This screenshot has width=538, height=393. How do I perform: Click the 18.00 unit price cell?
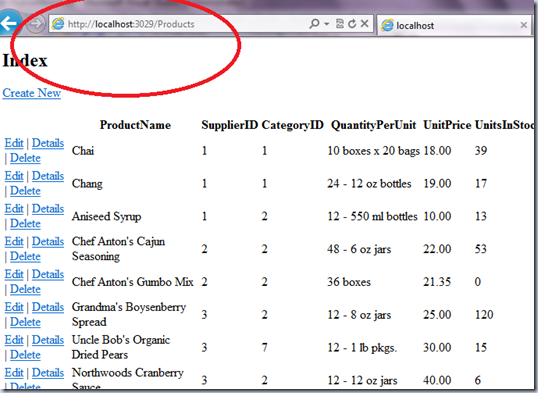(x=437, y=151)
